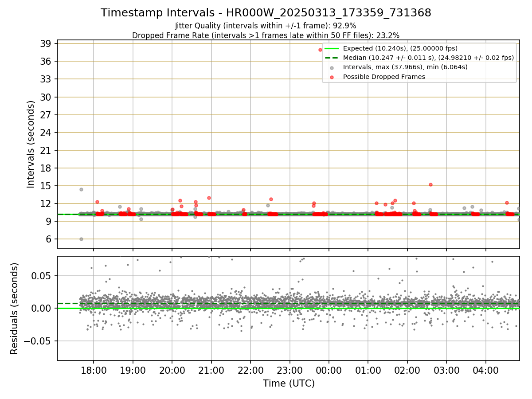This screenshot has height=399, width=532.
Task: Click the red dot marker in the legend
Action: (x=332, y=77)
